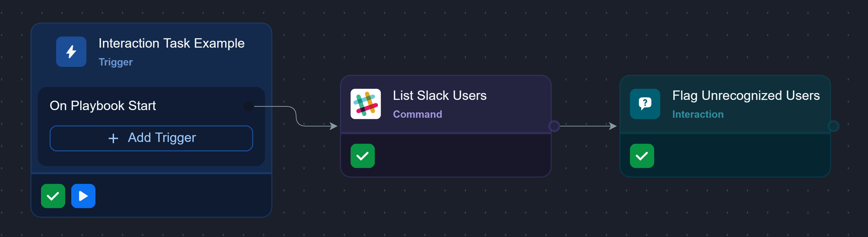Click the plus icon beside Add Trigger
This screenshot has height=237, width=868.
coord(113,138)
